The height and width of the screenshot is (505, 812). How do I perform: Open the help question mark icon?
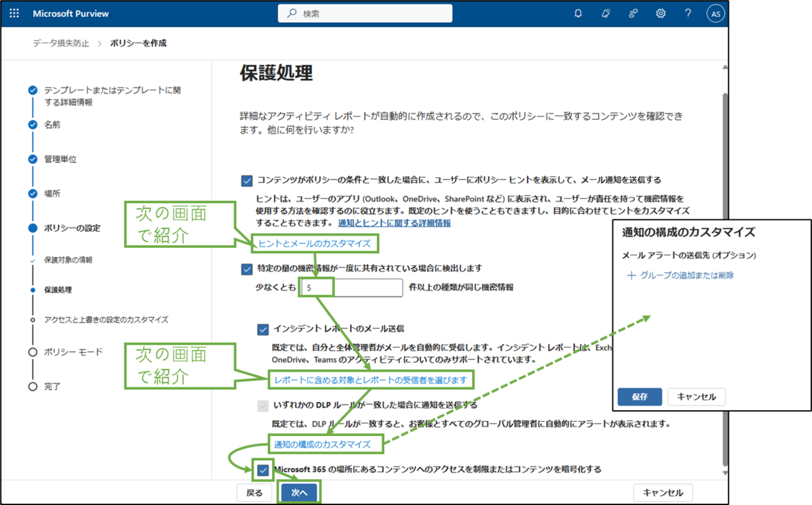tap(687, 14)
